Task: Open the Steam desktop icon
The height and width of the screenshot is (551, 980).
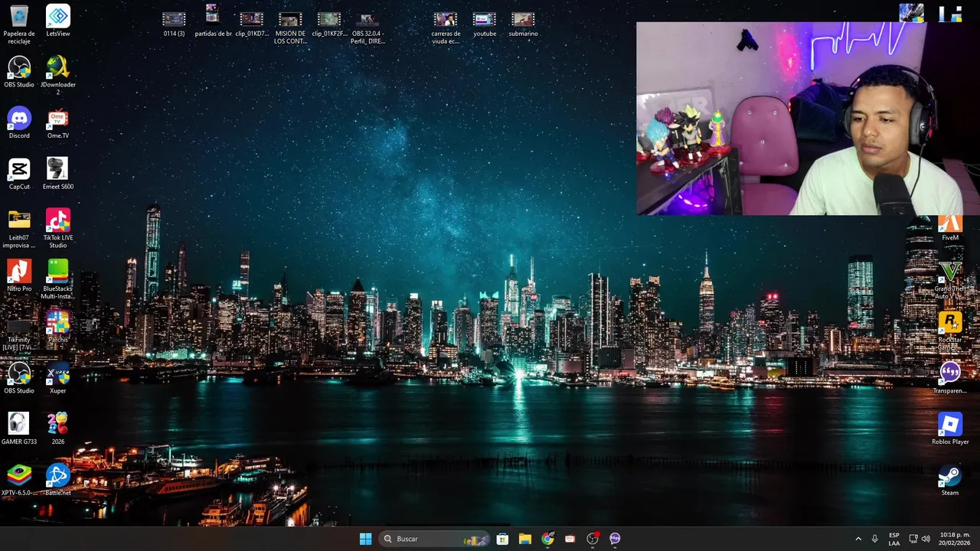Action: [x=950, y=480]
